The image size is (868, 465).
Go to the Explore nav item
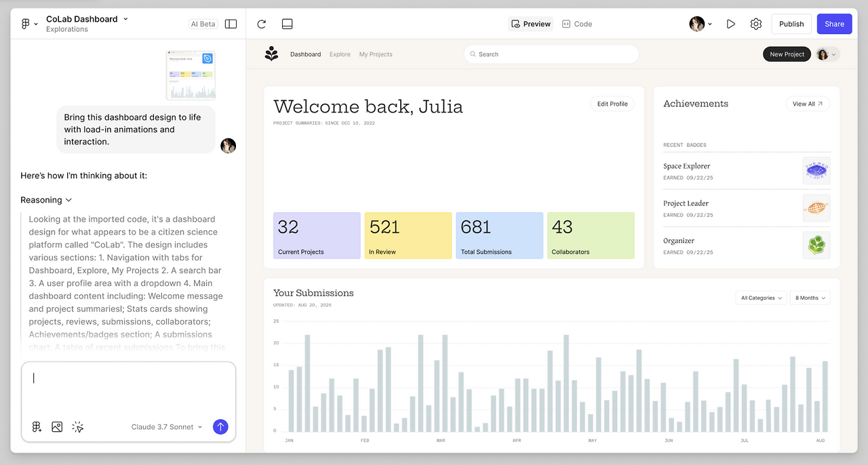click(340, 54)
